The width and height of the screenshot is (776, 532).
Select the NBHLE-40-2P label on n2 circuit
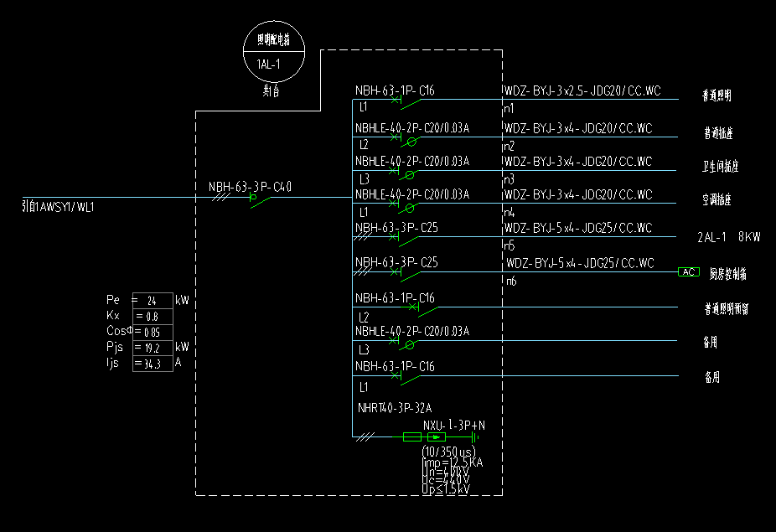[412, 129]
